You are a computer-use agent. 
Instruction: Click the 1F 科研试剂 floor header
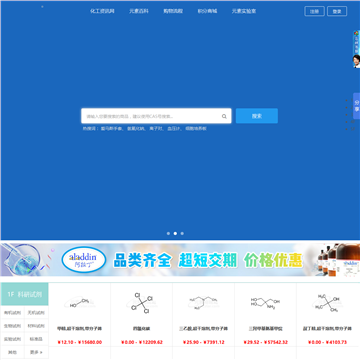25,294
